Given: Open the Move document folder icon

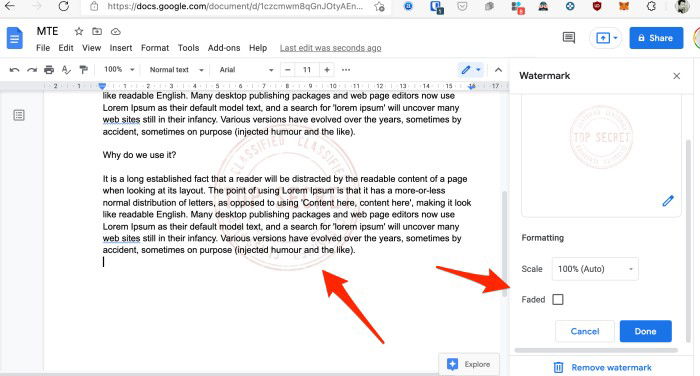Looking at the screenshot, I should [97, 31].
